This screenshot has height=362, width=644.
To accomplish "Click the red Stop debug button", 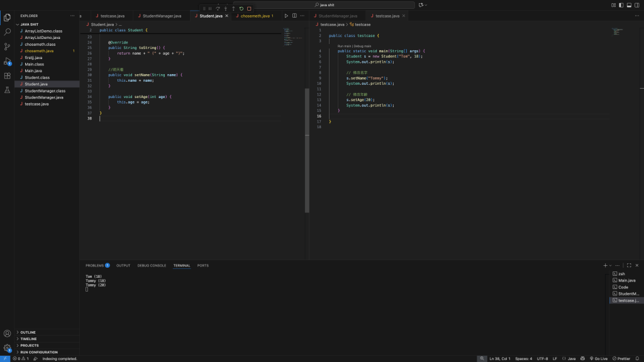I will [x=249, y=8].
